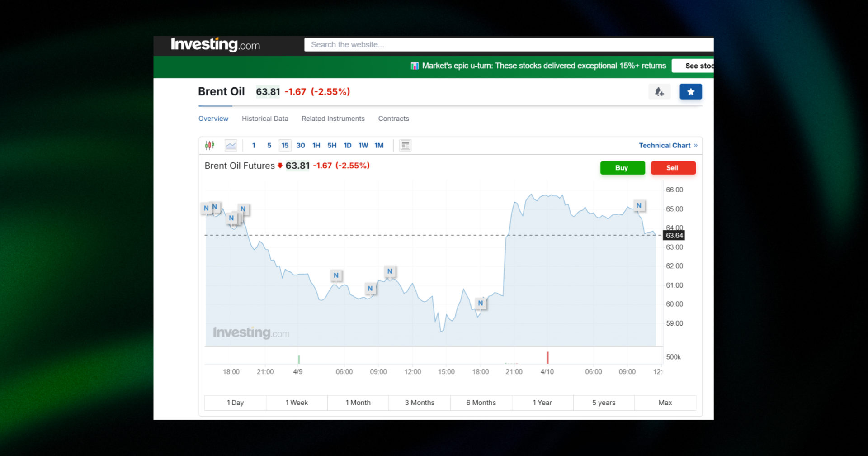Open the news events panel icon
This screenshot has height=456, width=868.
pyautogui.click(x=405, y=145)
